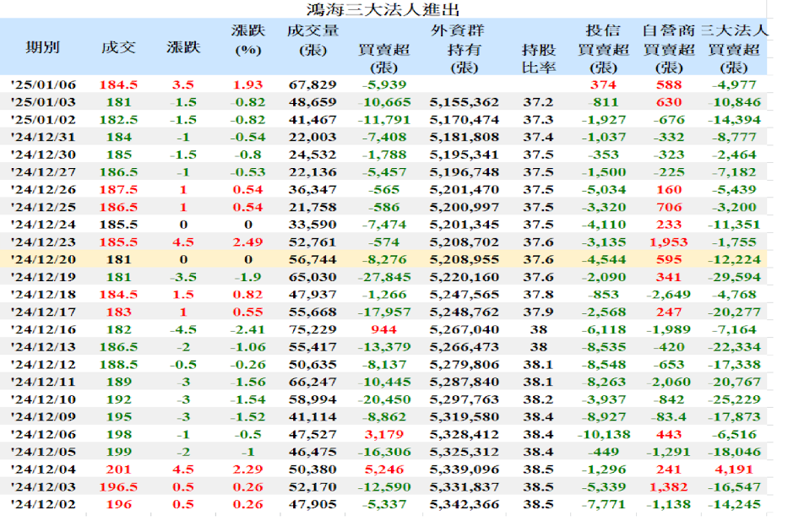Click investment trust value -10,138
Screen dimensions: 788x532
tap(603, 435)
